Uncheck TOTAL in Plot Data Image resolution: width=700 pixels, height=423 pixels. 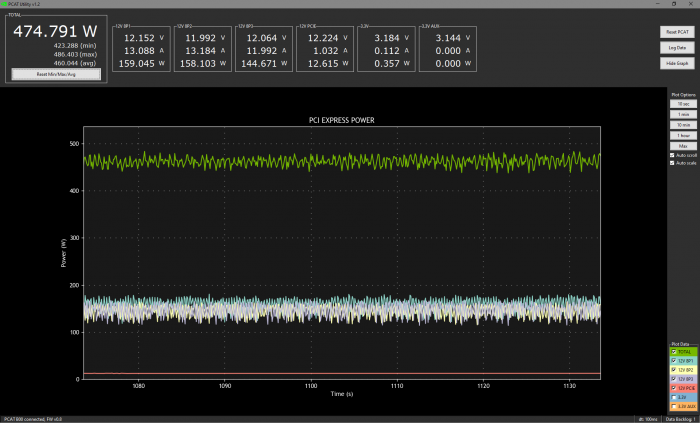click(674, 352)
